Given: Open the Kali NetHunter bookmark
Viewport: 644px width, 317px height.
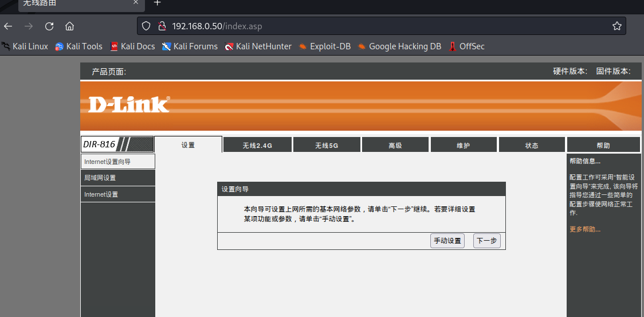Looking at the screenshot, I should coord(258,46).
